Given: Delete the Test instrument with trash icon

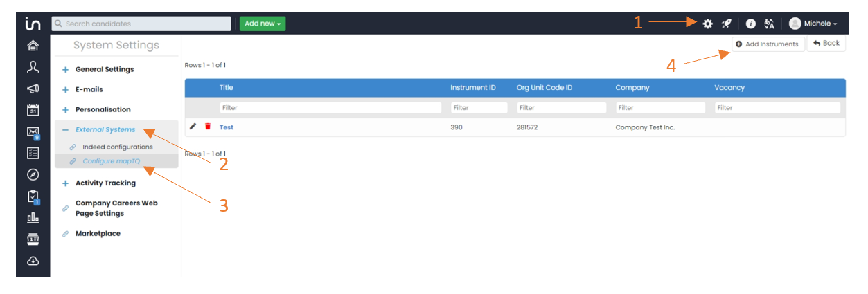Looking at the screenshot, I should click(x=208, y=127).
